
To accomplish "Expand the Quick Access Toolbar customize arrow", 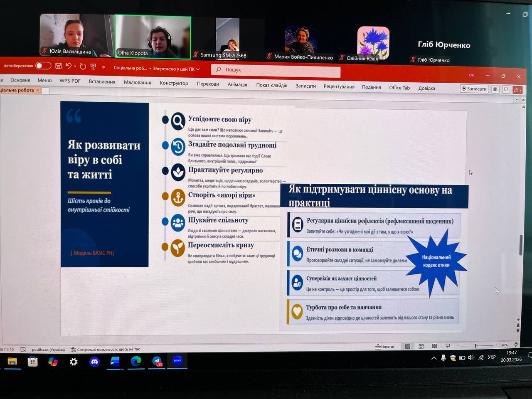I will 103,67.
